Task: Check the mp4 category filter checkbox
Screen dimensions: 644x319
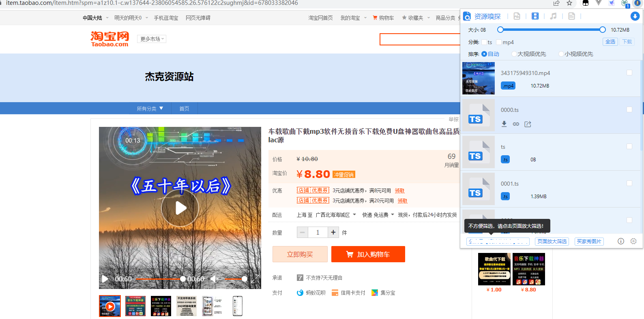Action: click(499, 42)
